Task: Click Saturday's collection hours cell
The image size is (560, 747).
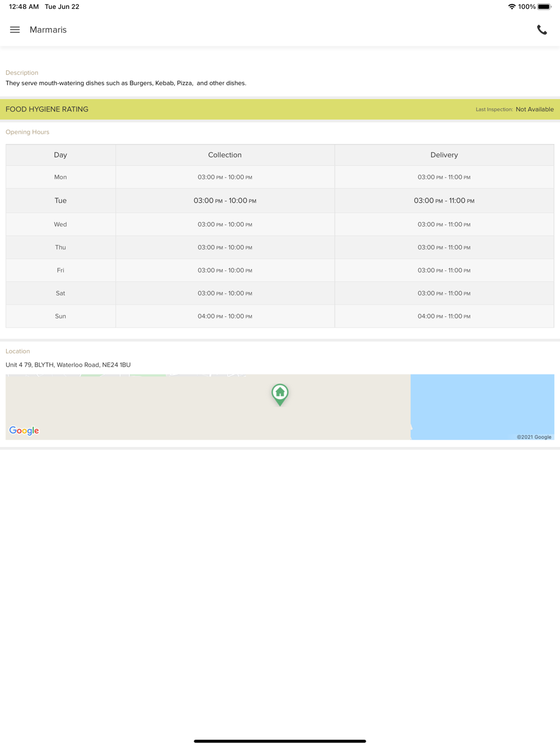Action: (225, 293)
